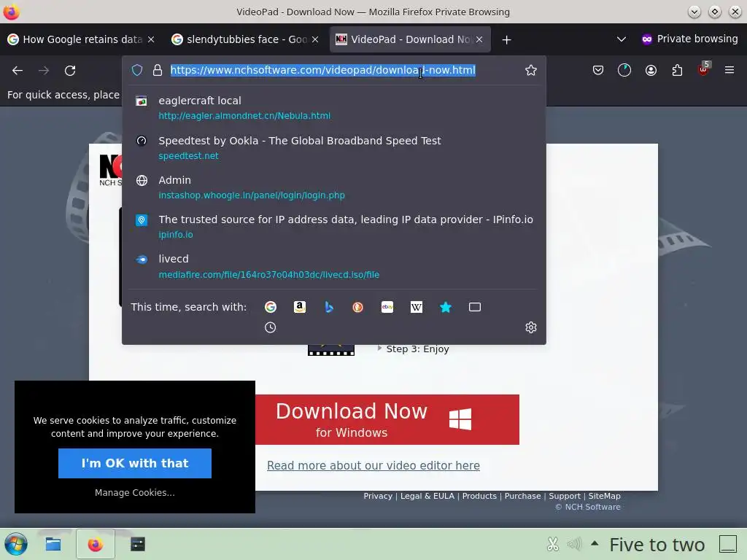Open the Products footer link

click(479, 496)
